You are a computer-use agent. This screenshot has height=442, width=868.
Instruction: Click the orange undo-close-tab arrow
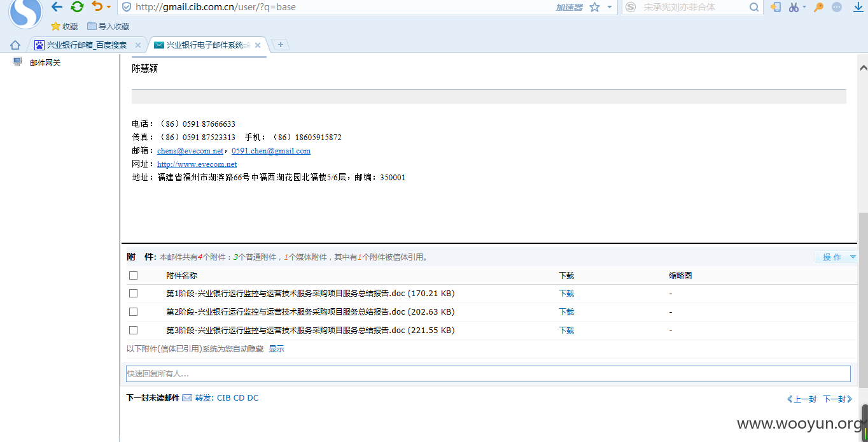[x=97, y=6]
